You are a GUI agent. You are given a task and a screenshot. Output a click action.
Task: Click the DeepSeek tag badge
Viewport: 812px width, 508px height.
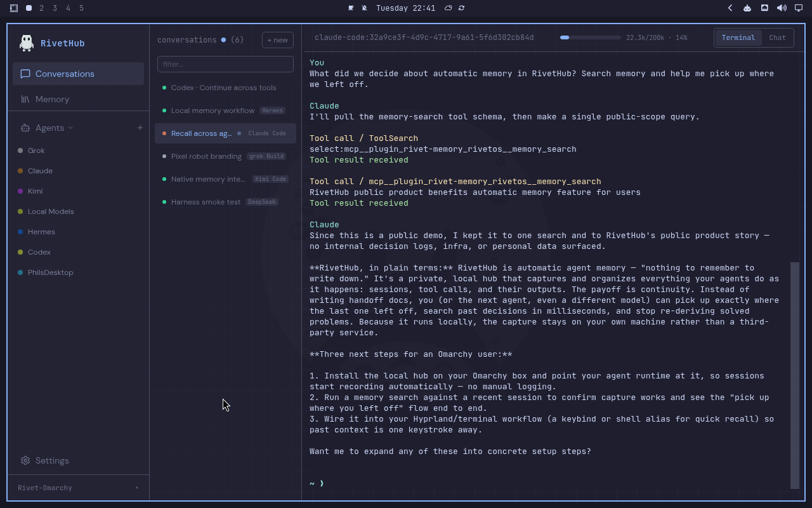pyautogui.click(x=262, y=202)
